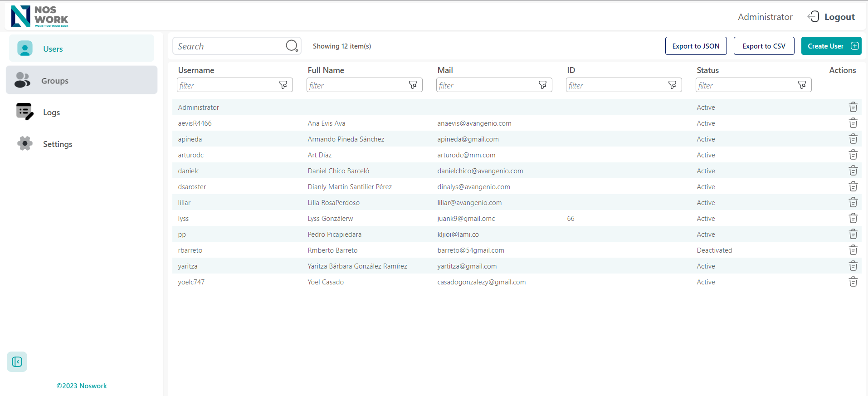Click the search magnifier icon
This screenshot has width=868, height=396.
pos(292,46)
